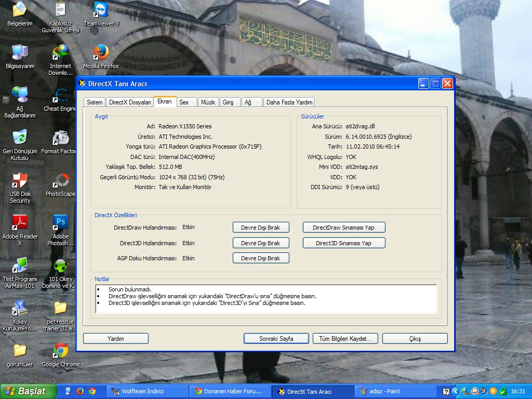The height and width of the screenshot is (399, 532).
Task: Click the Radeon X1550 Series device name
Action: [185, 126]
